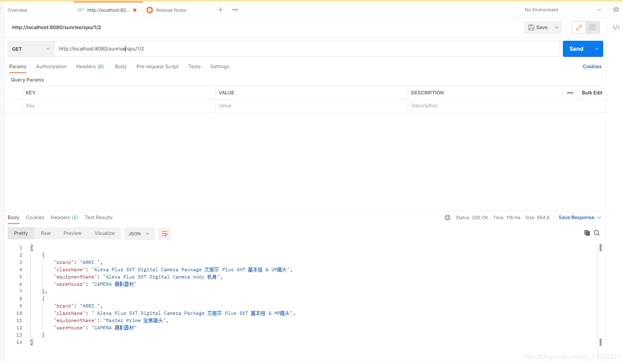Open the Pre-request Script tab
Image resolution: width=623 pixels, height=364 pixels.
click(x=157, y=67)
